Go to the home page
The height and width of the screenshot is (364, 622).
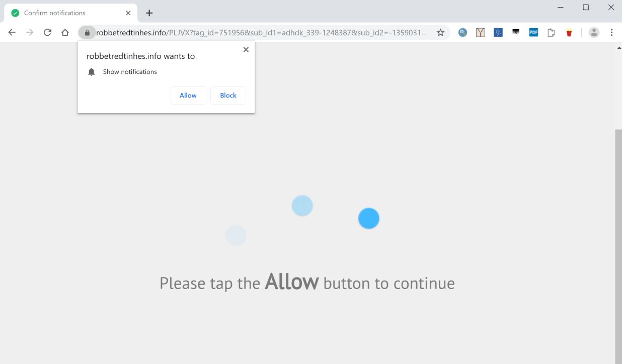click(x=65, y=33)
